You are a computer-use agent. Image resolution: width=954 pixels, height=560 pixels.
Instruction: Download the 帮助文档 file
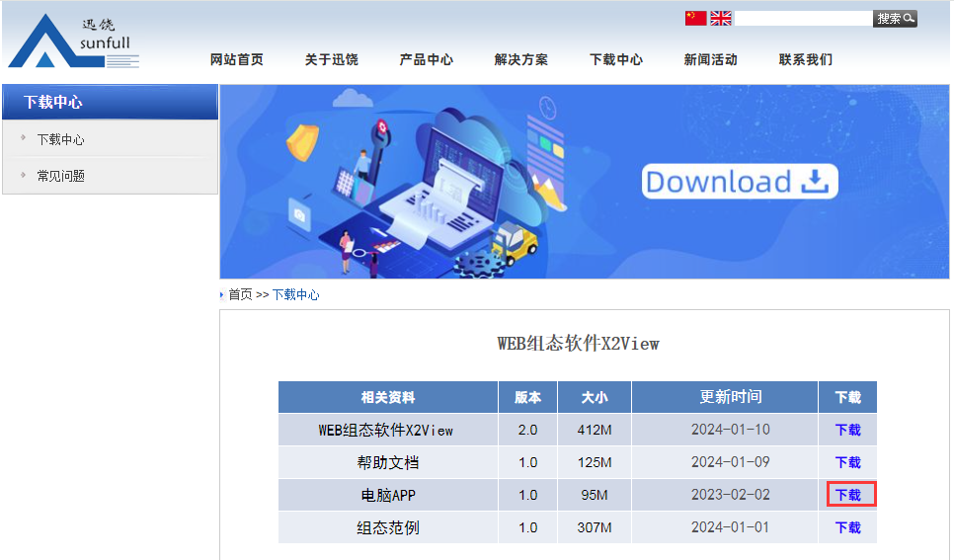(x=847, y=462)
